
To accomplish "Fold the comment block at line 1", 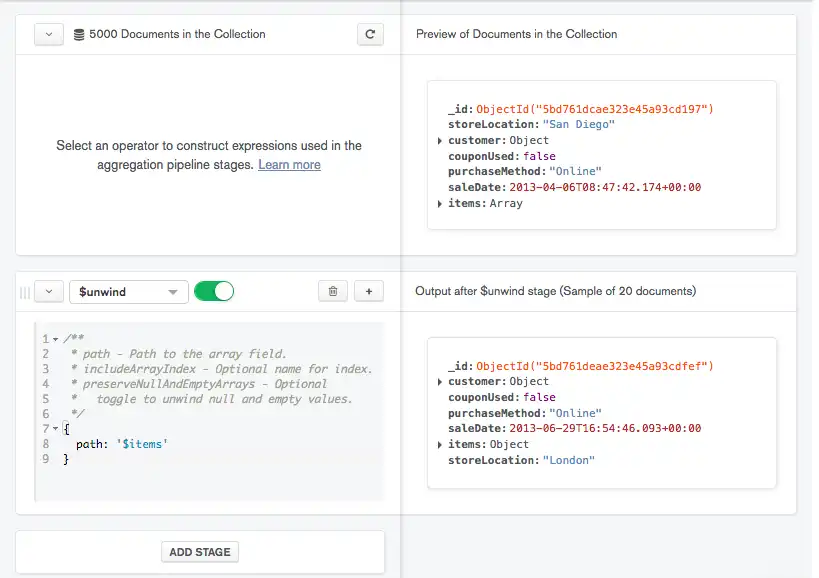I will (55, 339).
